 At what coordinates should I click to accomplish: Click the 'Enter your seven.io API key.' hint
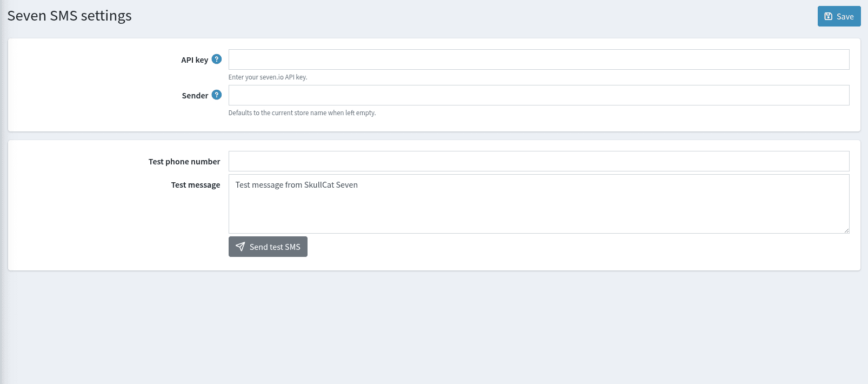coord(268,77)
